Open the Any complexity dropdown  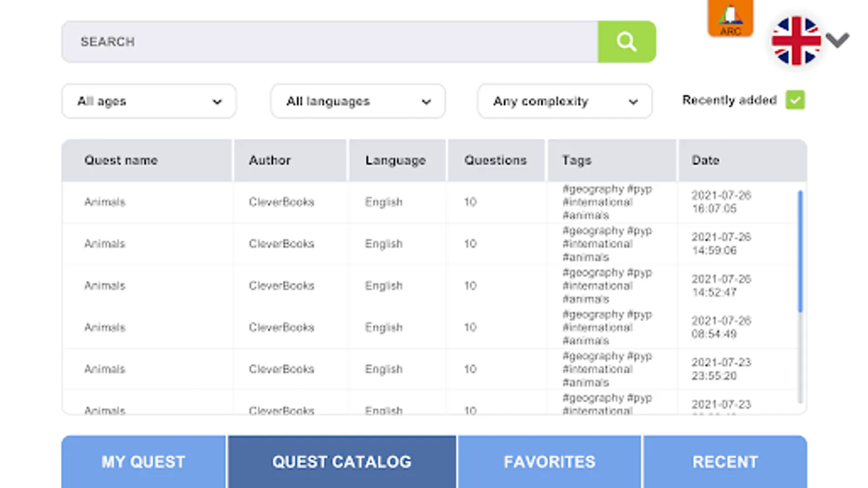click(x=564, y=101)
